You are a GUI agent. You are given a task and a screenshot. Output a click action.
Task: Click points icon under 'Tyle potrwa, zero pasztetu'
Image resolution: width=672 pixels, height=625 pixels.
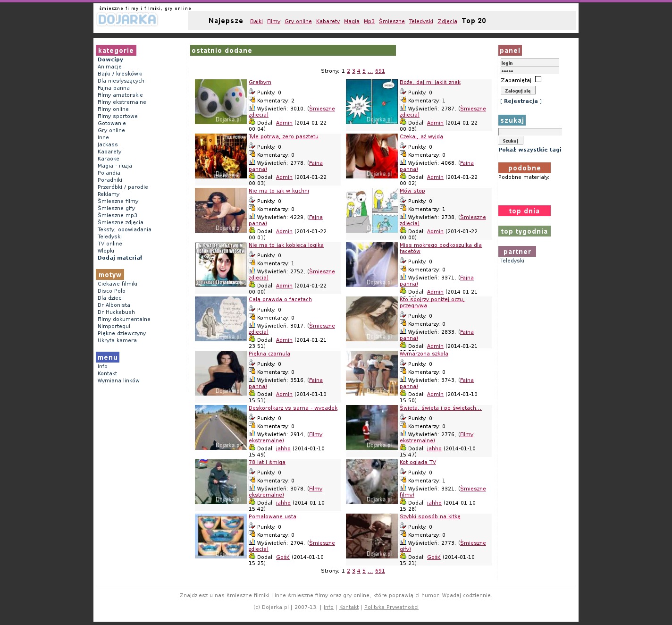(252, 146)
